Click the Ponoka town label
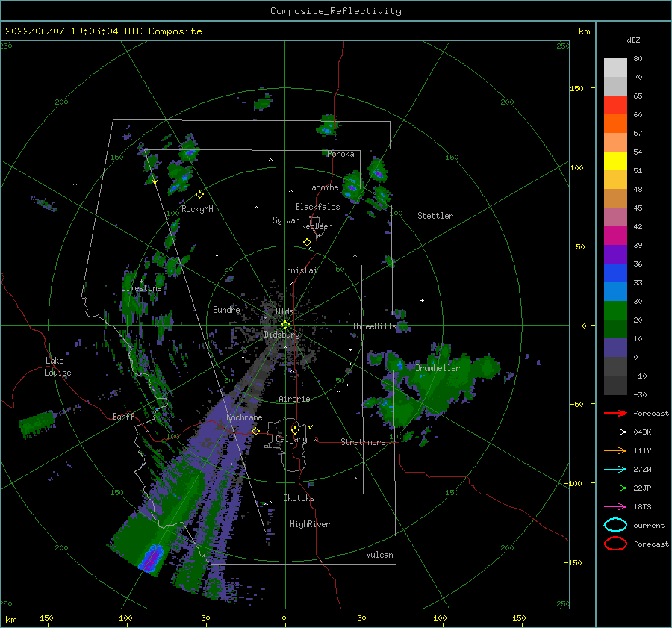This screenshot has width=672, height=628. [340, 154]
